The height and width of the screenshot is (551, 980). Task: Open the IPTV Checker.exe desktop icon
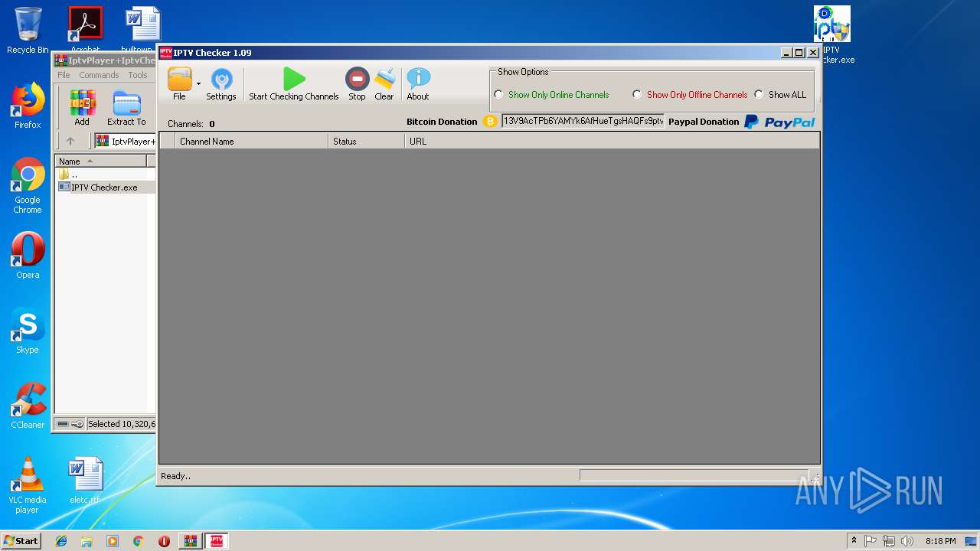[x=832, y=35]
